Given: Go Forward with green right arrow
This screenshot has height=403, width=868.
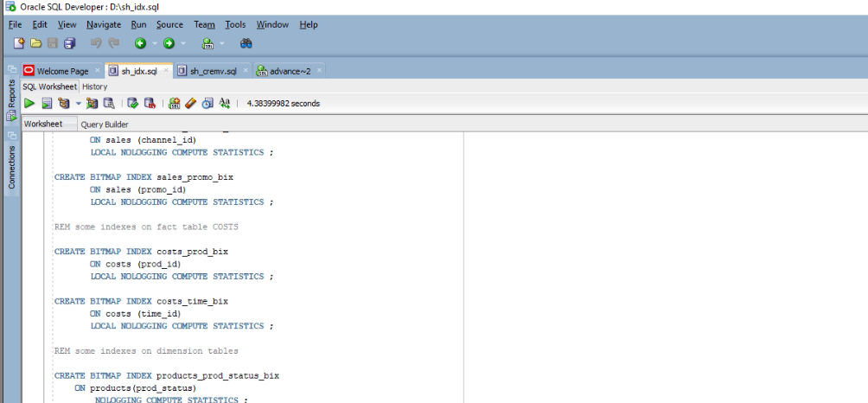Looking at the screenshot, I should tap(169, 43).
